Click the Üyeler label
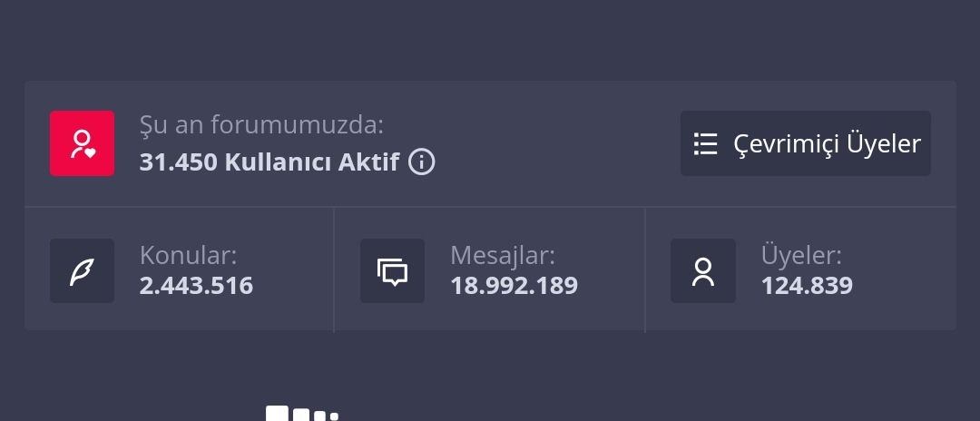The height and width of the screenshot is (421, 980). 801,255
